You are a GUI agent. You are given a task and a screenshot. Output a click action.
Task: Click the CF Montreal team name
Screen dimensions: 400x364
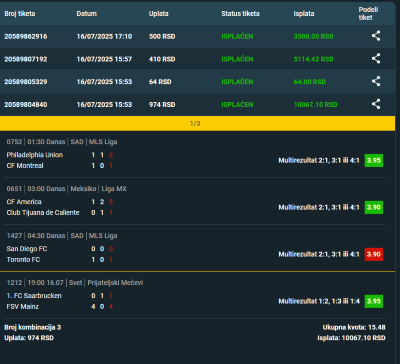point(25,165)
